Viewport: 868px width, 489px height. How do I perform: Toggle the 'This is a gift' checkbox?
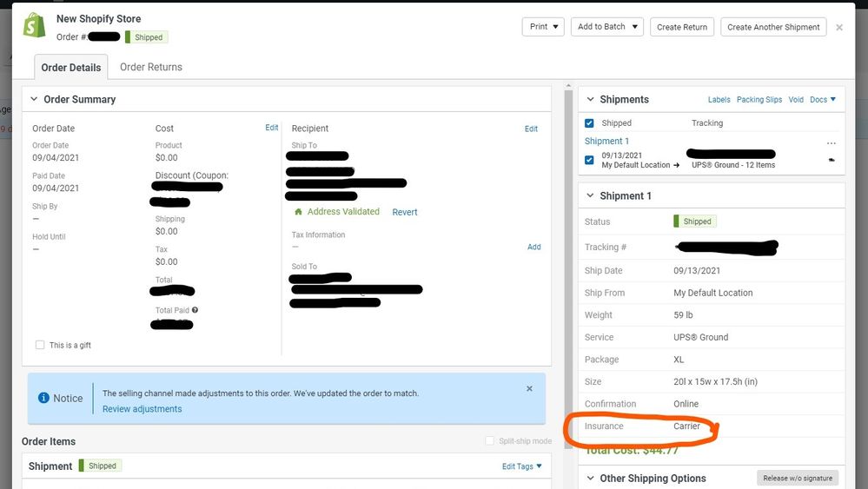click(x=40, y=345)
